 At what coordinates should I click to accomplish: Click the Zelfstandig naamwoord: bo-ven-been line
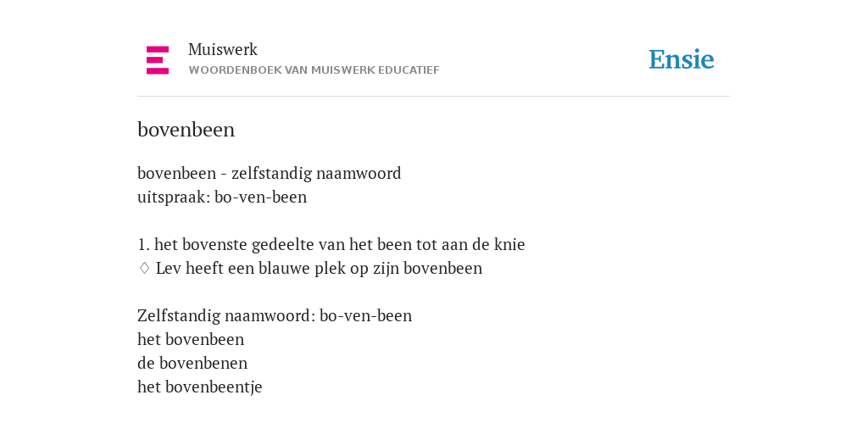click(x=275, y=315)
